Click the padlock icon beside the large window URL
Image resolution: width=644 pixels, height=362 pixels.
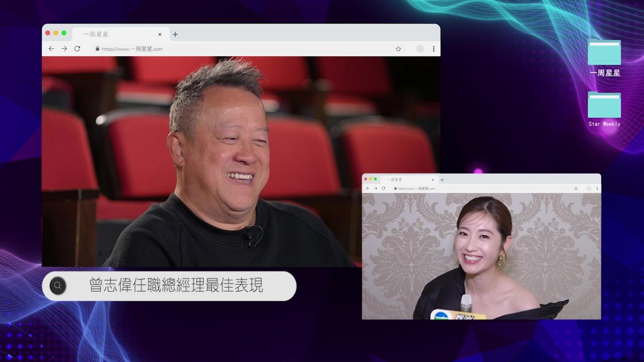click(97, 49)
